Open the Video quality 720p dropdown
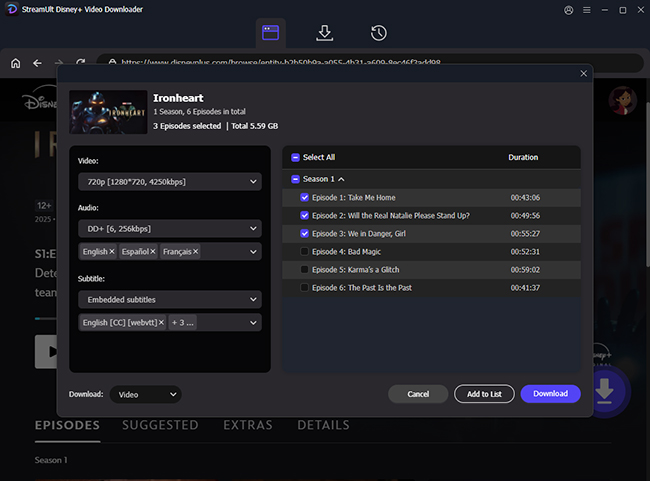650x481 pixels. click(x=170, y=182)
